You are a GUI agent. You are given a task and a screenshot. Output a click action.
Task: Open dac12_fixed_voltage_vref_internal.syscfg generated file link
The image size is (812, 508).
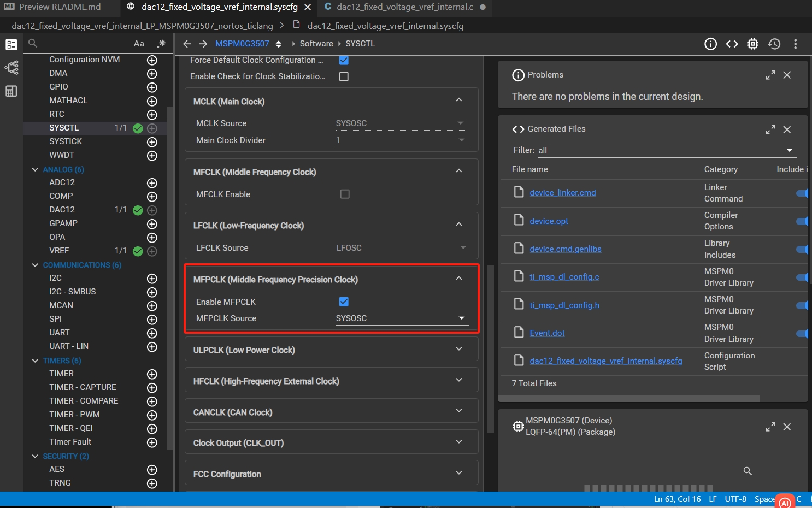pyautogui.click(x=606, y=361)
